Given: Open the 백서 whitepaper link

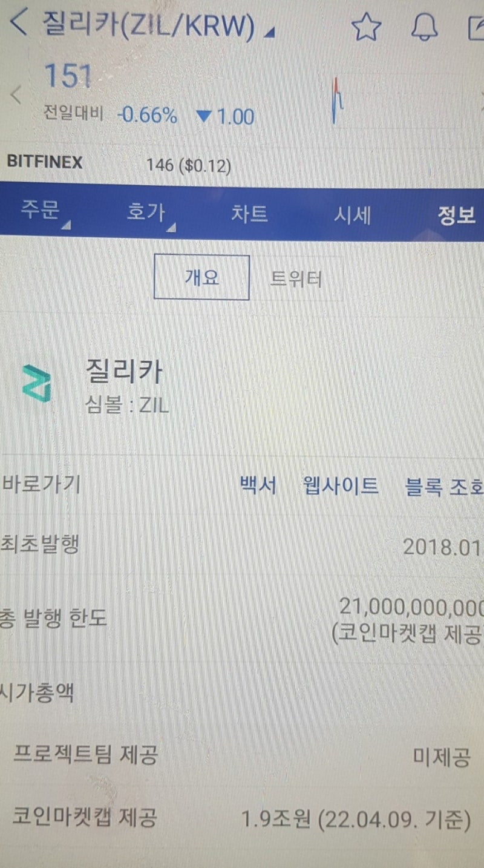Looking at the screenshot, I should tap(258, 486).
